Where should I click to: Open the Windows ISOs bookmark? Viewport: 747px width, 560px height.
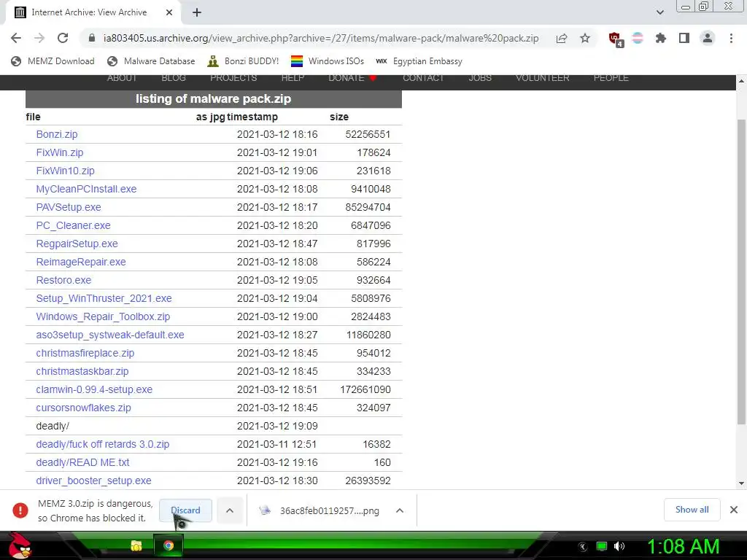click(328, 61)
